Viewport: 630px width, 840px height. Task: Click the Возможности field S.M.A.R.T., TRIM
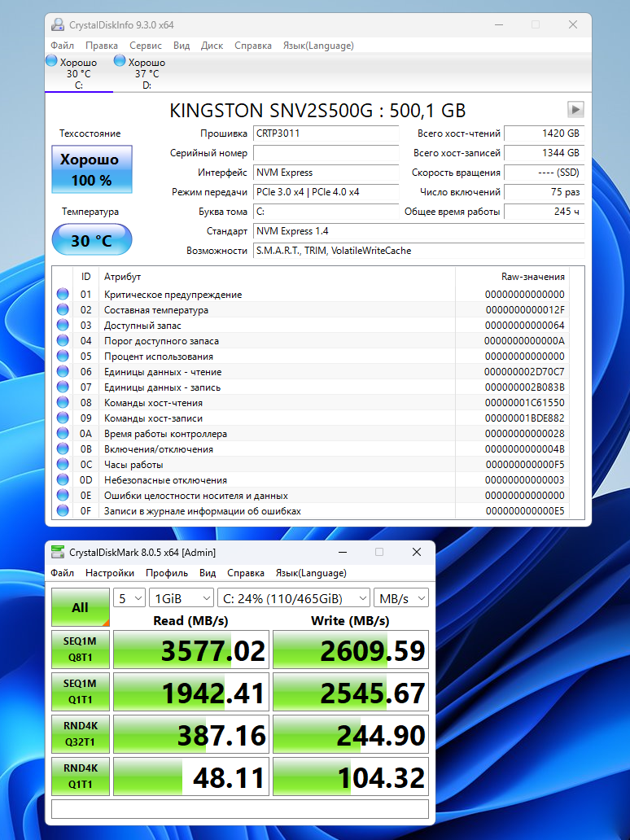418,251
